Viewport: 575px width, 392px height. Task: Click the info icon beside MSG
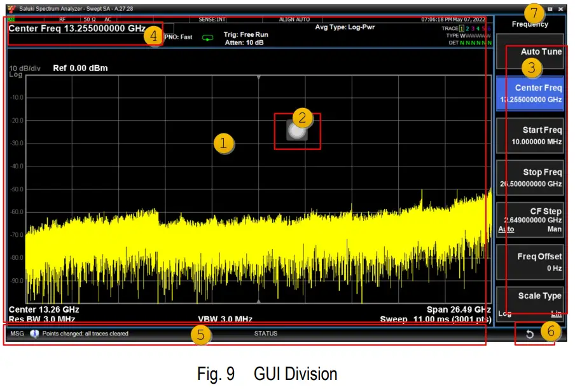tap(34, 334)
